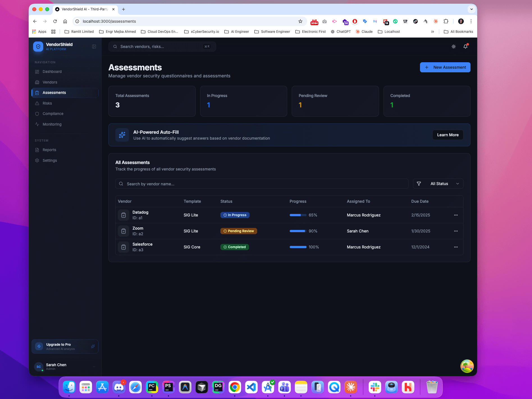Open notifications via the bell icon
532x399 pixels.
pyautogui.click(x=465, y=46)
